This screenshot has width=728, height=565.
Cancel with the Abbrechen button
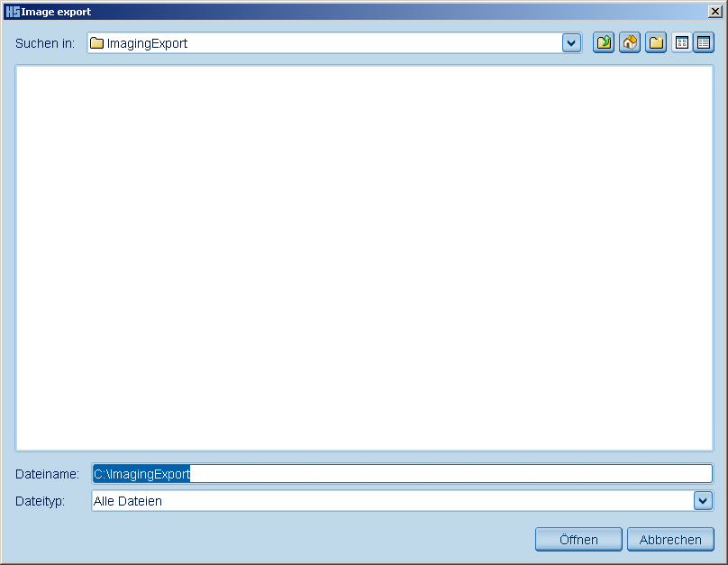[x=670, y=539]
